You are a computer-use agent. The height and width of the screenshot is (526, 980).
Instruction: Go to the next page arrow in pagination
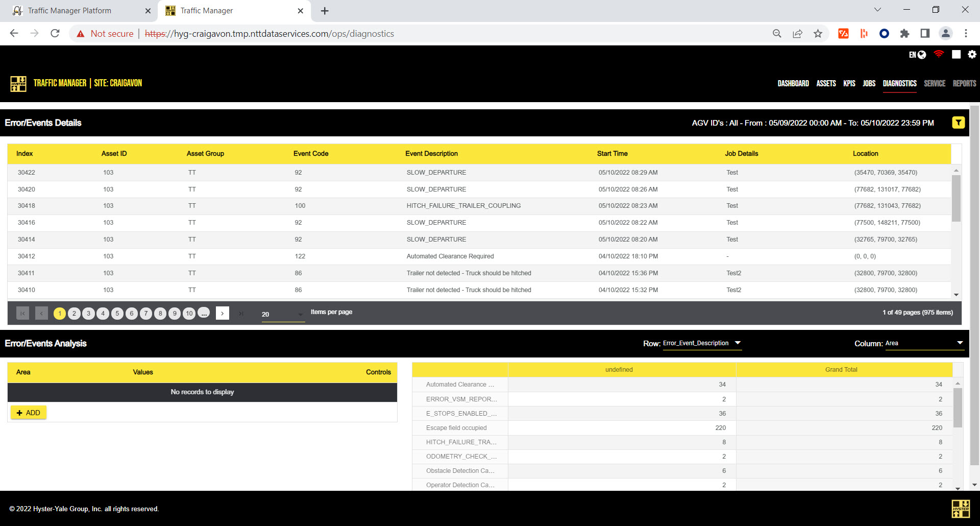click(223, 313)
